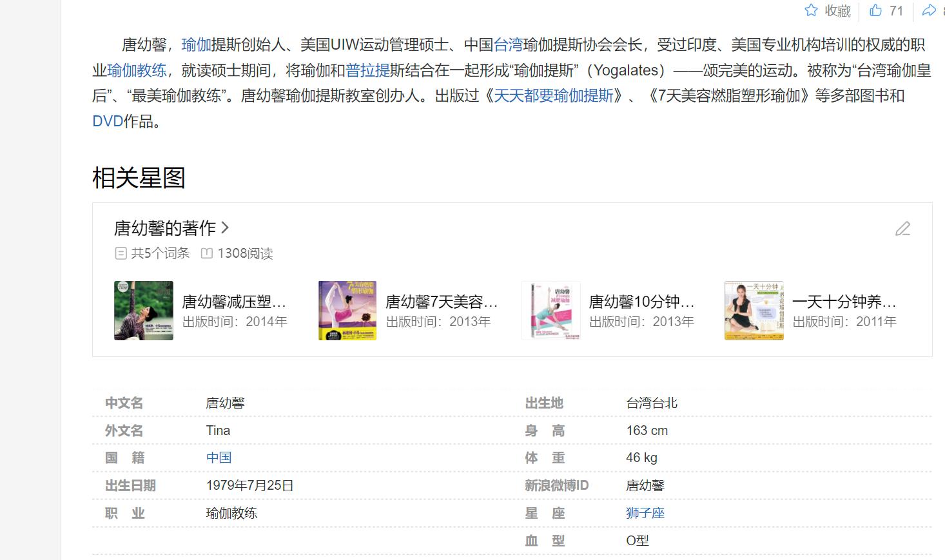The width and height of the screenshot is (945, 560).
Task: Open the 狮子座 zodiac link
Action: click(x=645, y=513)
